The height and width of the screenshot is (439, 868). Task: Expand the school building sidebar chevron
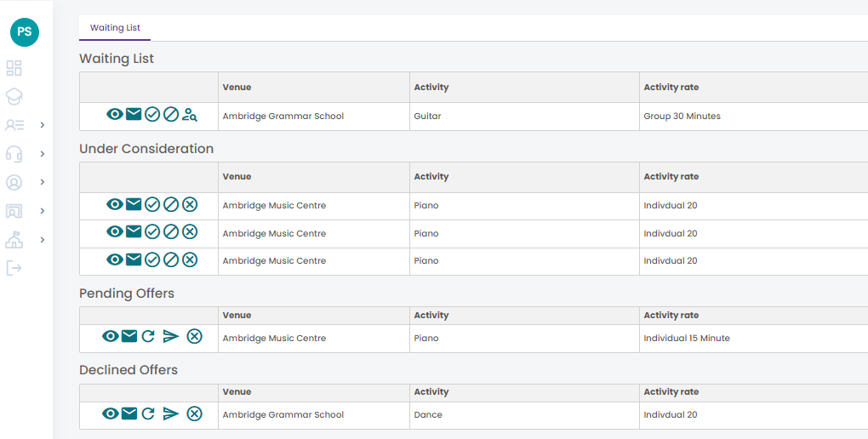pyautogui.click(x=42, y=240)
